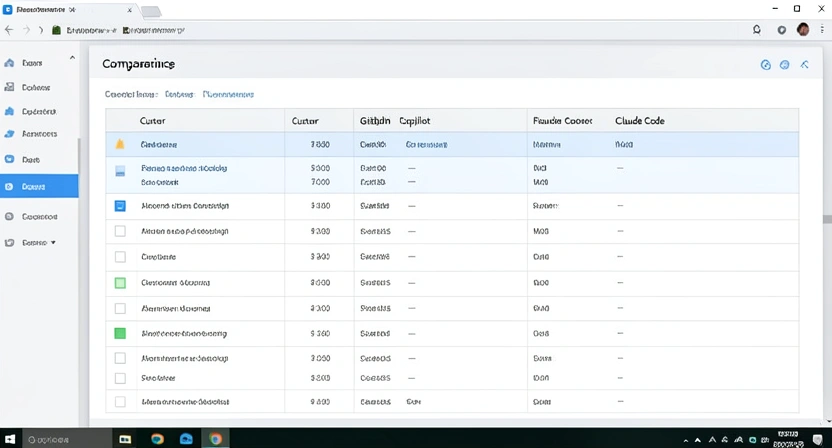Click the small blue document icon in second table row
This screenshot has width=832, height=448.
(120, 171)
